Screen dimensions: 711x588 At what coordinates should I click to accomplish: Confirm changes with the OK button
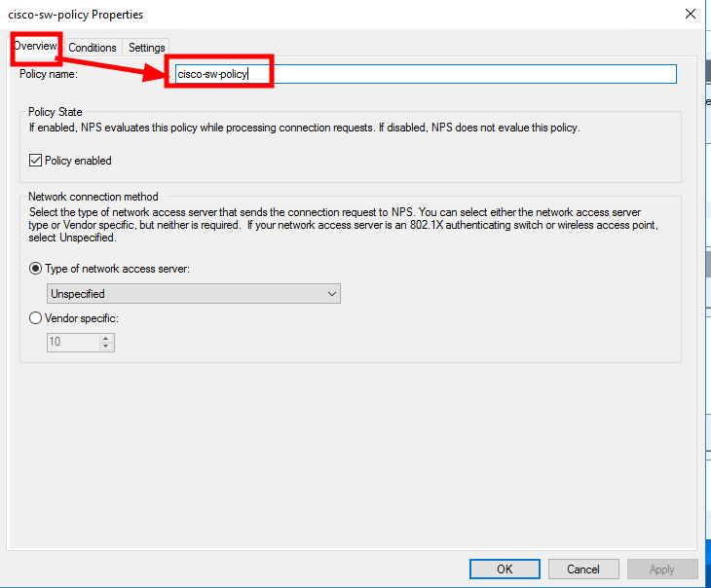click(x=505, y=569)
